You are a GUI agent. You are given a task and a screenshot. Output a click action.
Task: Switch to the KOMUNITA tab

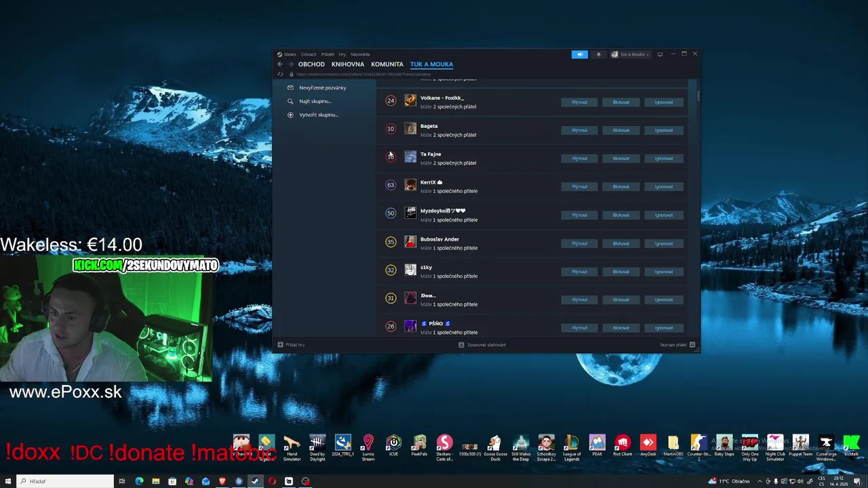(387, 64)
